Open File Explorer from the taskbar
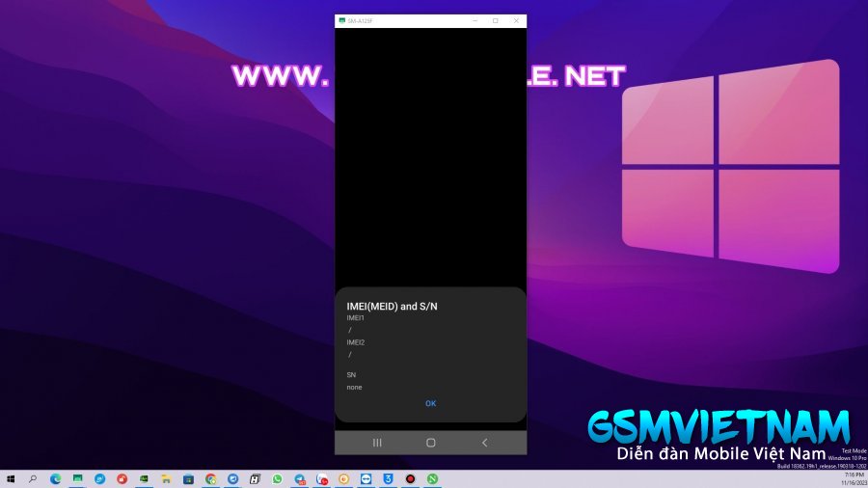The height and width of the screenshot is (488, 868). coord(166,479)
